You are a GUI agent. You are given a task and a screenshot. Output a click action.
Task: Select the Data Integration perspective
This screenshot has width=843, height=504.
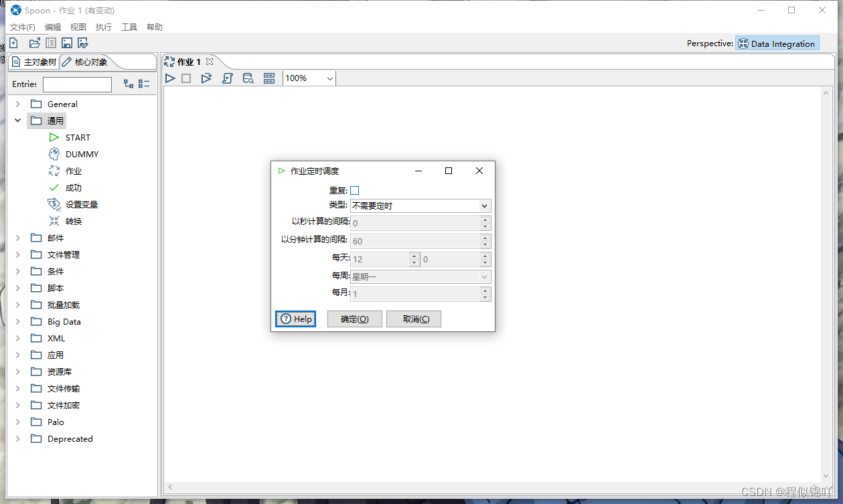(x=777, y=44)
